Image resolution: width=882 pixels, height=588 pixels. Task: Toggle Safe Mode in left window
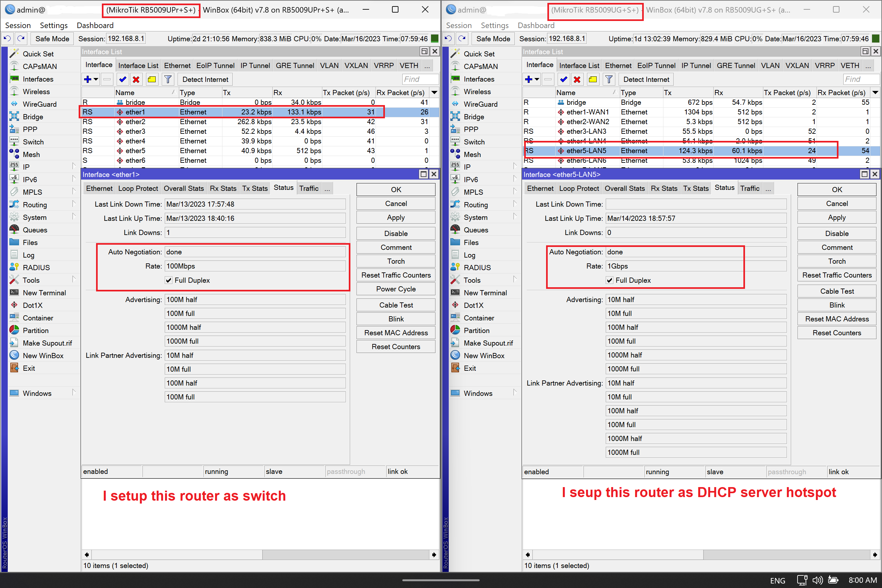pyautogui.click(x=52, y=39)
